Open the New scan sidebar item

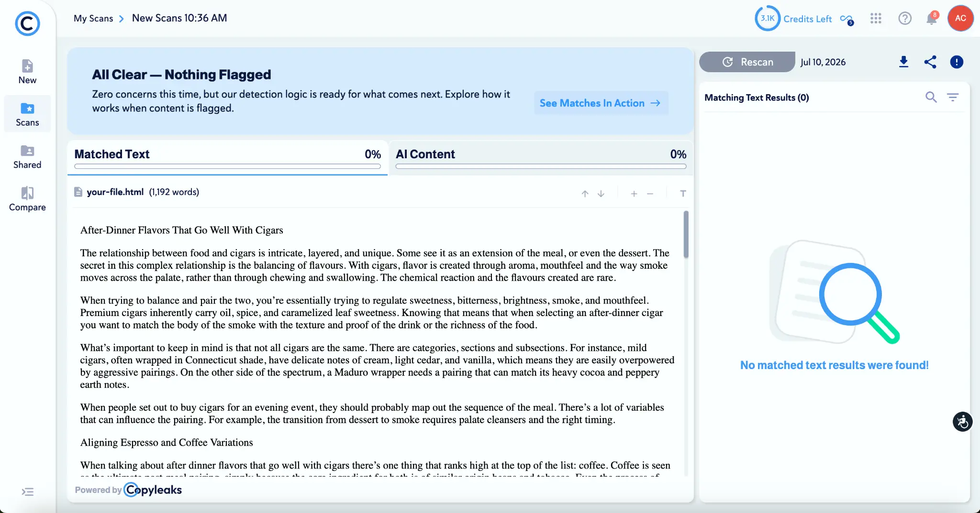[x=27, y=72]
